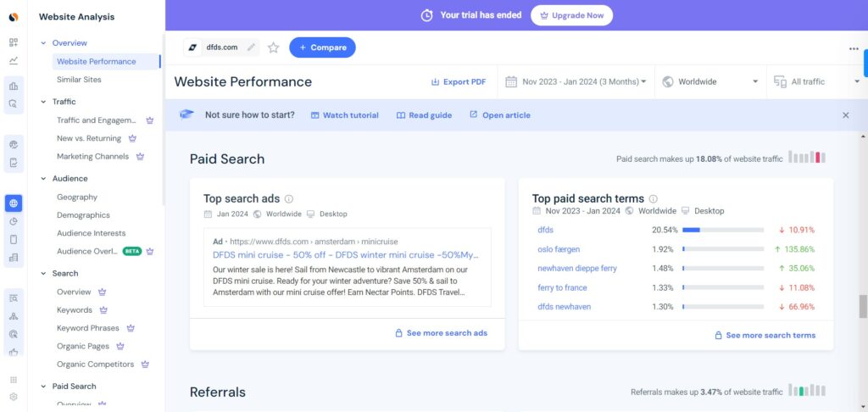Open the Nov 2023 - Jan 2024 date dropdown

[576, 82]
